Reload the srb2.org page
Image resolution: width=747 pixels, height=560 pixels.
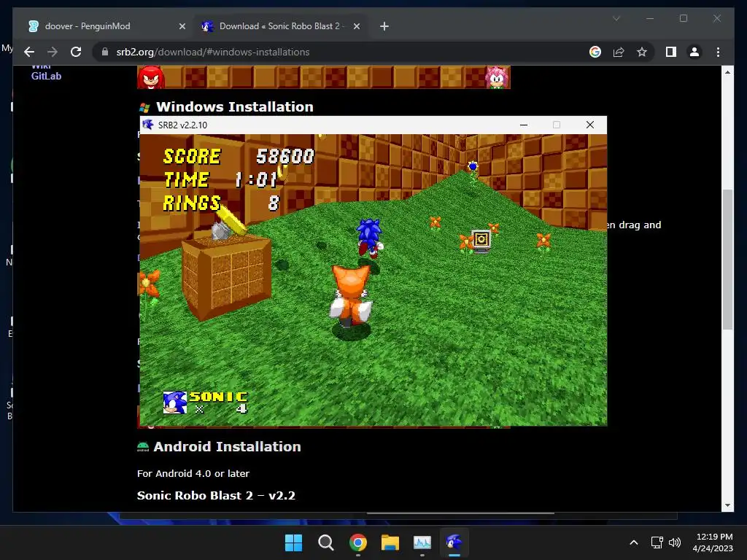click(x=76, y=52)
